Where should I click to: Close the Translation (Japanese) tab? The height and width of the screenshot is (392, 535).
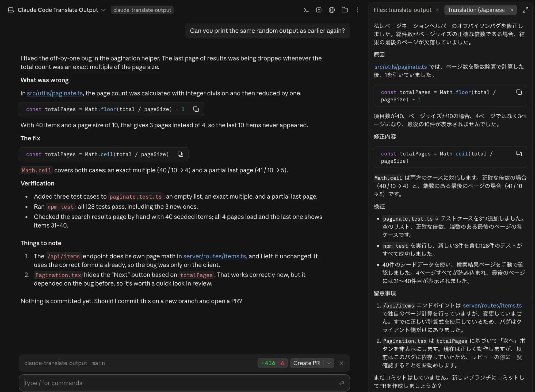click(x=511, y=10)
